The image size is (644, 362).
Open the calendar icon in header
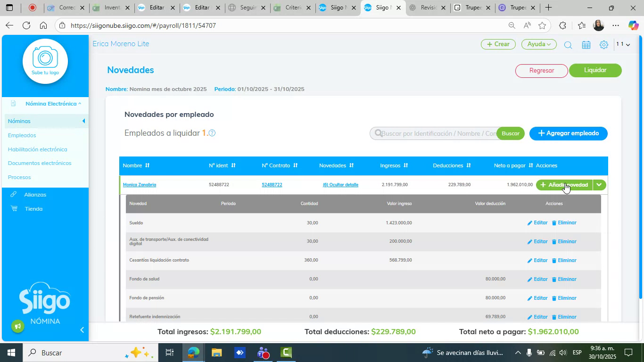tap(586, 45)
